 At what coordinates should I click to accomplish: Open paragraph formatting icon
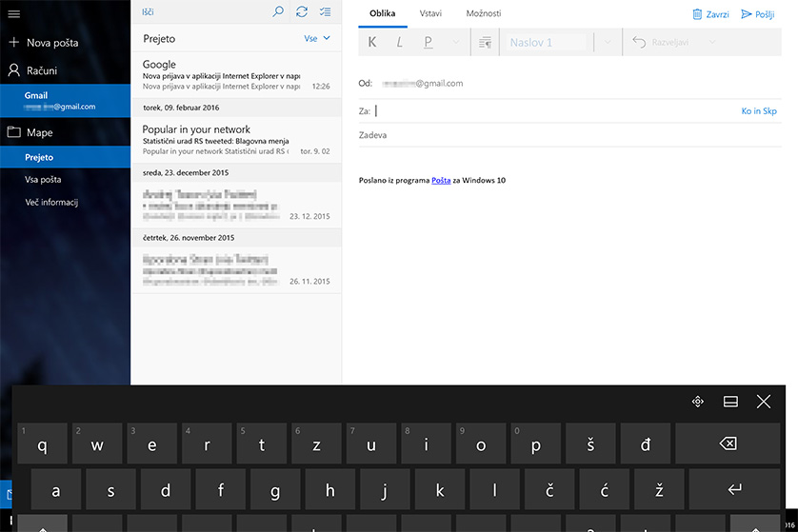(485, 42)
